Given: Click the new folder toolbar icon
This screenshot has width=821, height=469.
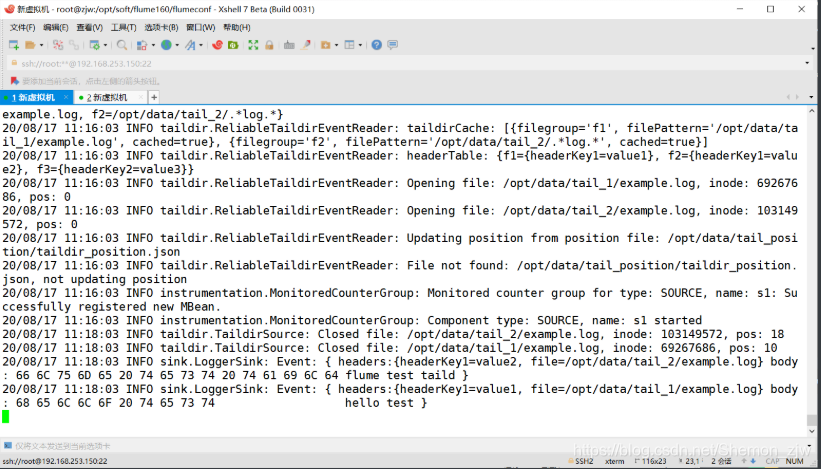Looking at the screenshot, I should pyautogui.click(x=326, y=46).
